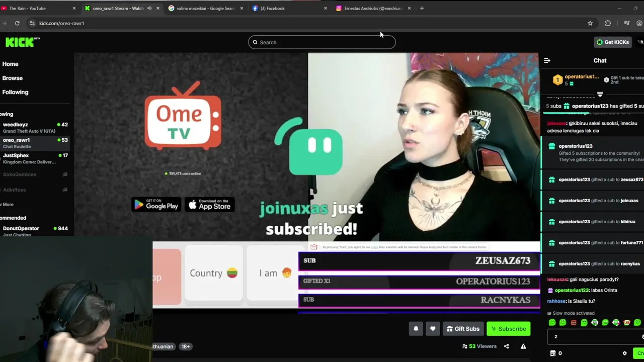The image size is (644, 362).
Task: Close The Rain - YouTube tab
Action: point(74,8)
